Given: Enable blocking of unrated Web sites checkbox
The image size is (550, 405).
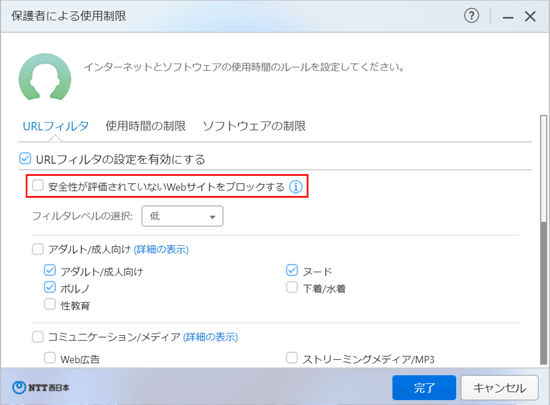Looking at the screenshot, I should click(x=38, y=185).
